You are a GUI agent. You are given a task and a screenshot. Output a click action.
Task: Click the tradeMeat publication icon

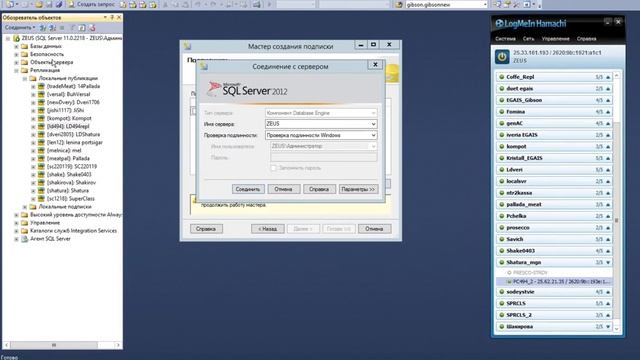(x=41, y=86)
